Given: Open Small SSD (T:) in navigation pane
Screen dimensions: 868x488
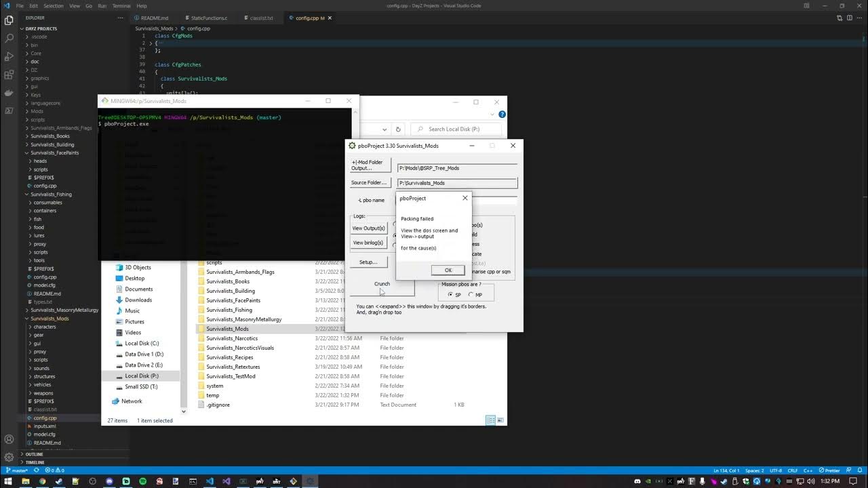Looking at the screenshot, I should (x=141, y=386).
